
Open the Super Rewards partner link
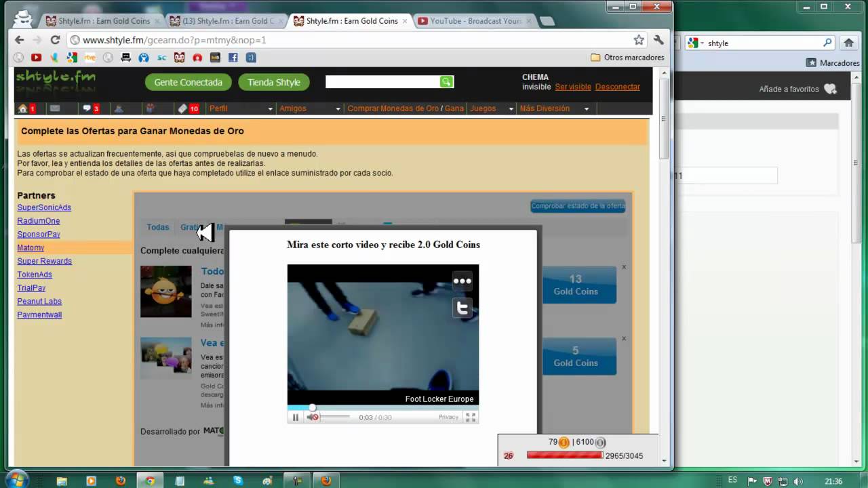[44, 261]
